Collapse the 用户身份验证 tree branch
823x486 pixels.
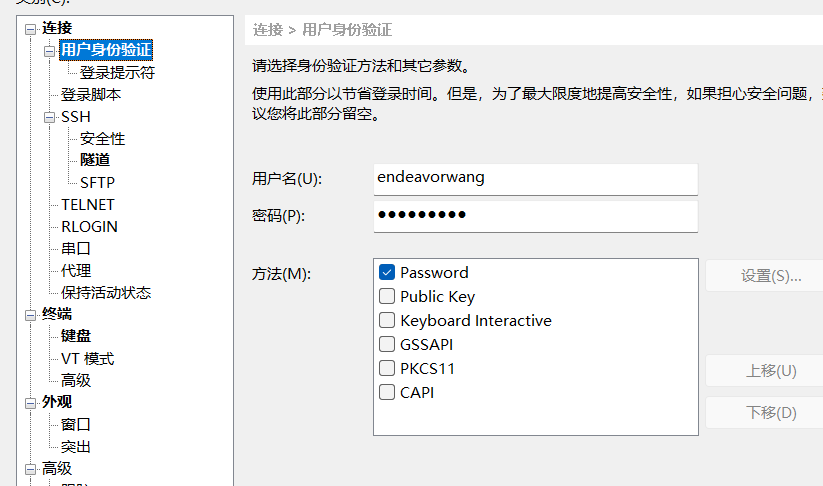pos(49,50)
